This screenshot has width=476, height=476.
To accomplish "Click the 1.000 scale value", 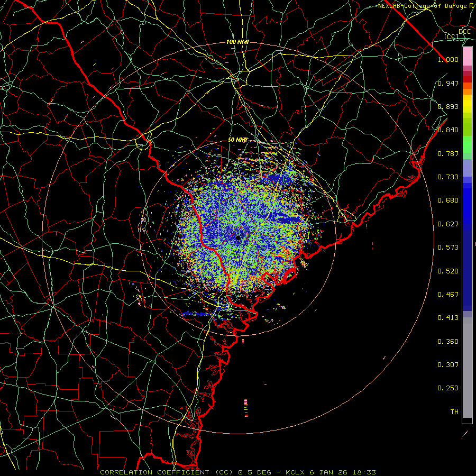I will click(x=448, y=59).
